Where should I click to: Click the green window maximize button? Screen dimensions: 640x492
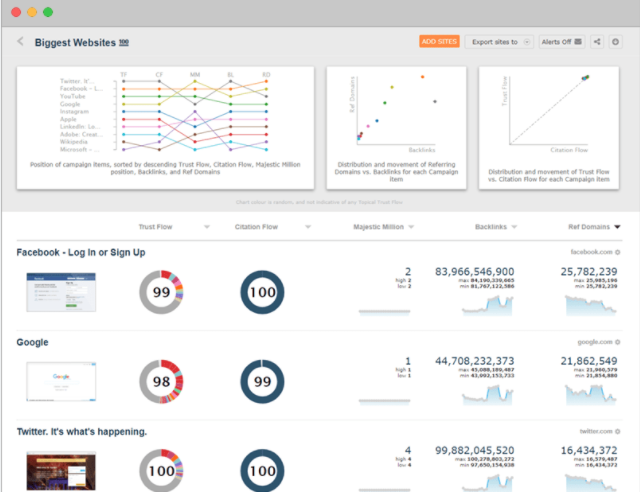pyautogui.click(x=48, y=12)
